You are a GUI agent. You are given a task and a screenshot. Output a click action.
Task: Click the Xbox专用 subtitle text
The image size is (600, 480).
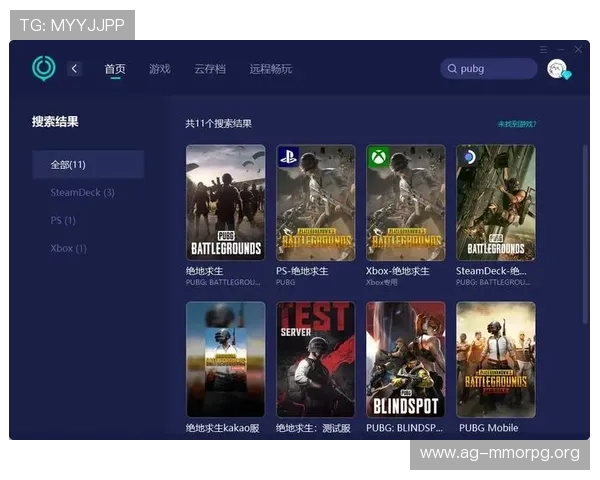pos(382,282)
